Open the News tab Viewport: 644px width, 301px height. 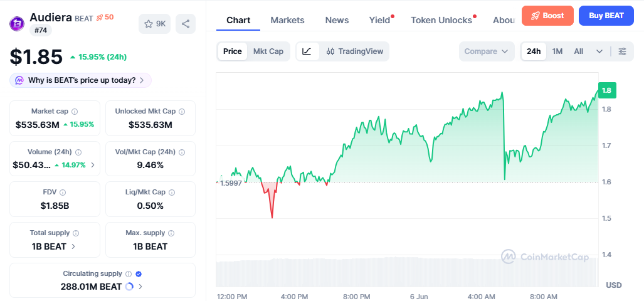pyautogui.click(x=337, y=20)
